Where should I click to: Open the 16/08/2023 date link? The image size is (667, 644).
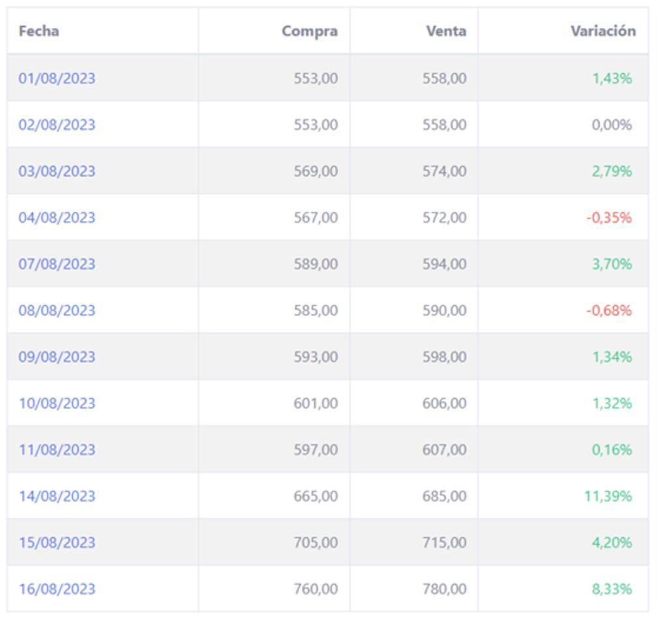[x=57, y=589]
